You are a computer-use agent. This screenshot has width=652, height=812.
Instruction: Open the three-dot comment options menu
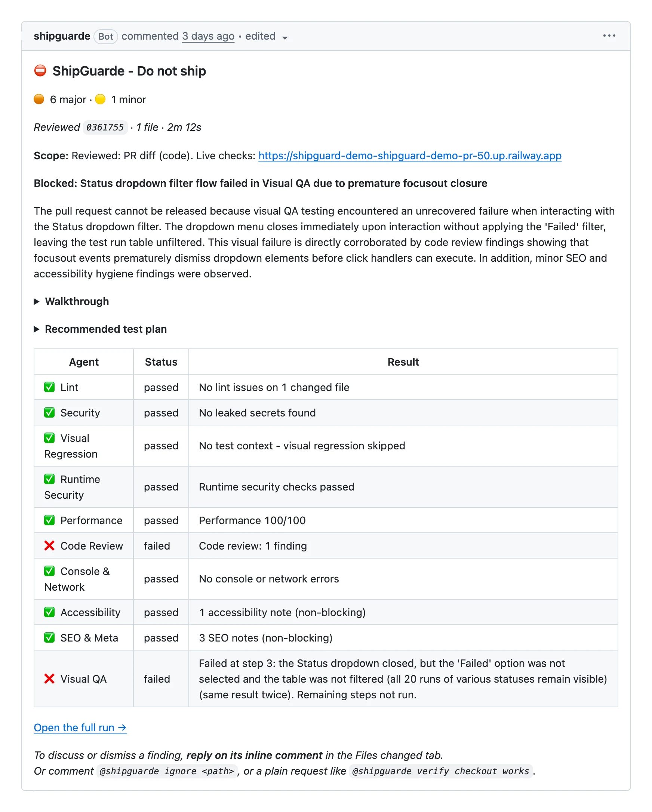click(609, 36)
